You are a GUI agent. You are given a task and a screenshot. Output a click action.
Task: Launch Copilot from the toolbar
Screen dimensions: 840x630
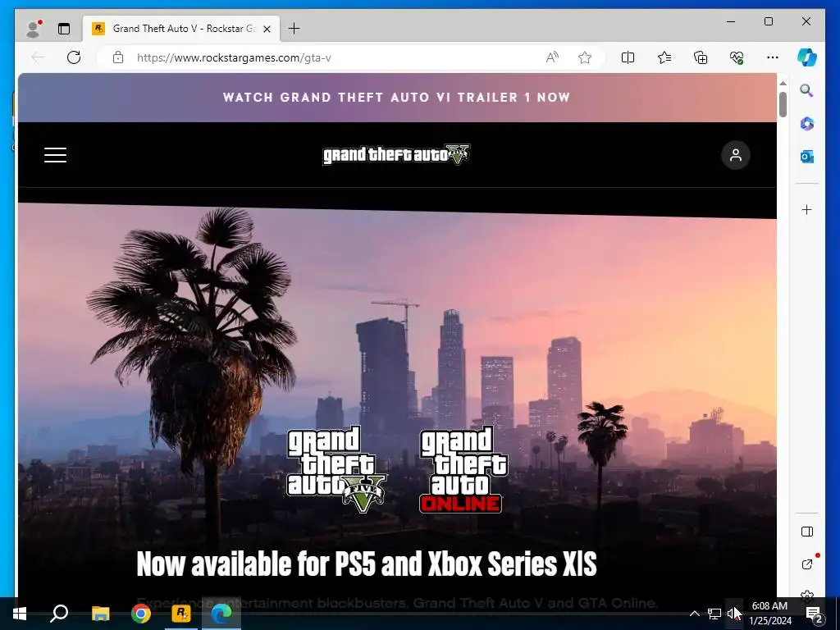(x=807, y=57)
